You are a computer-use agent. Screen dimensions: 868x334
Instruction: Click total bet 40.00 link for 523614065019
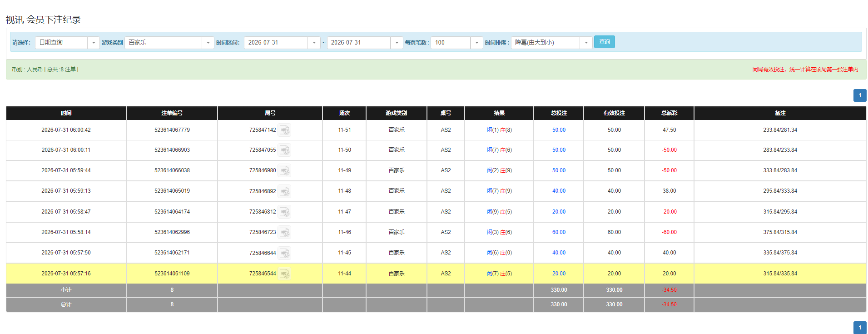(x=559, y=191)
